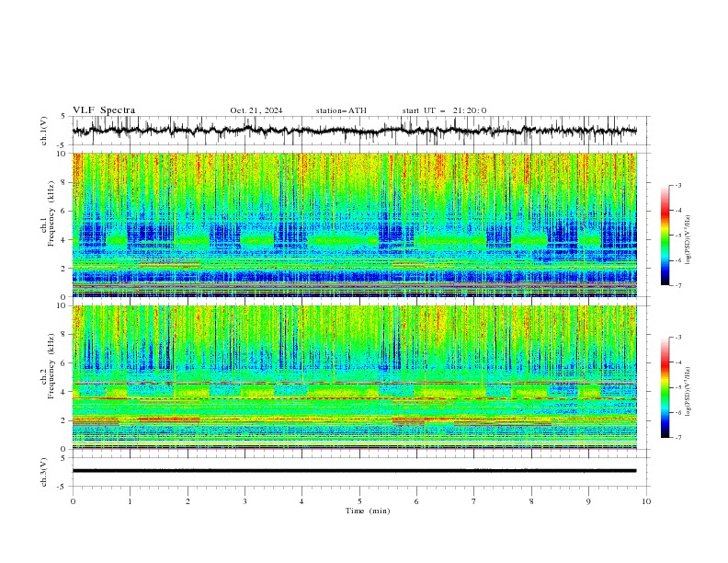Click inside the ch.2 spectrogram panel
Viewport: 728px width, 563px height.
tap(354, 377)
